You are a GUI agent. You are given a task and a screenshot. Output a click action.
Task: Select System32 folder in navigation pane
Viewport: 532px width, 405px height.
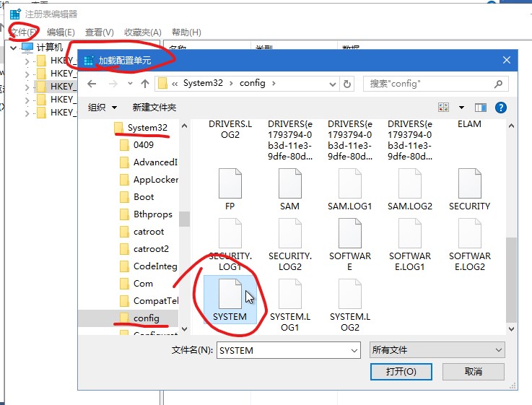141,128
